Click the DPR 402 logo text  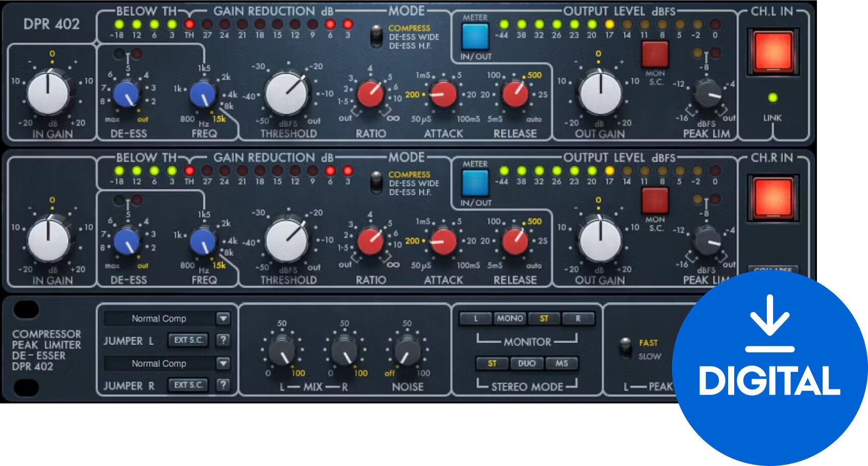tap(52, 24)
